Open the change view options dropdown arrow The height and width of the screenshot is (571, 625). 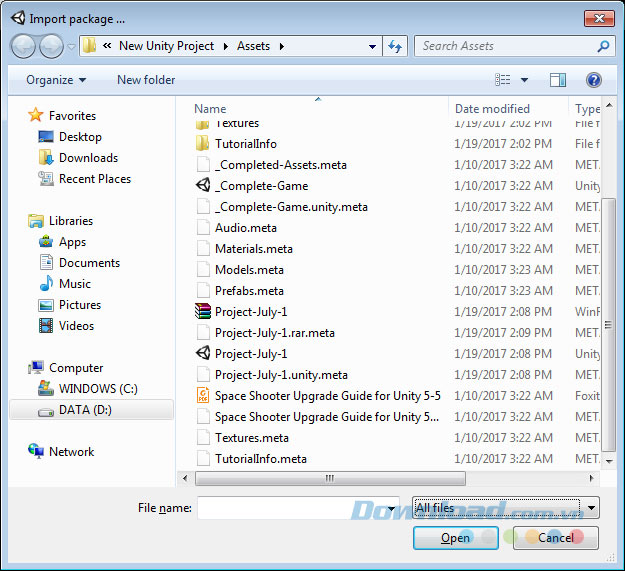[525, 80]
